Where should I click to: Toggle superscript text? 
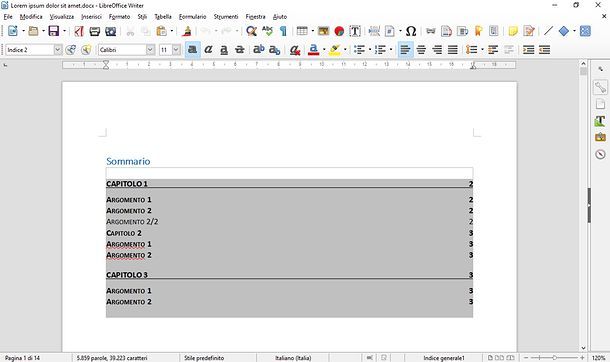pos(259,50)
